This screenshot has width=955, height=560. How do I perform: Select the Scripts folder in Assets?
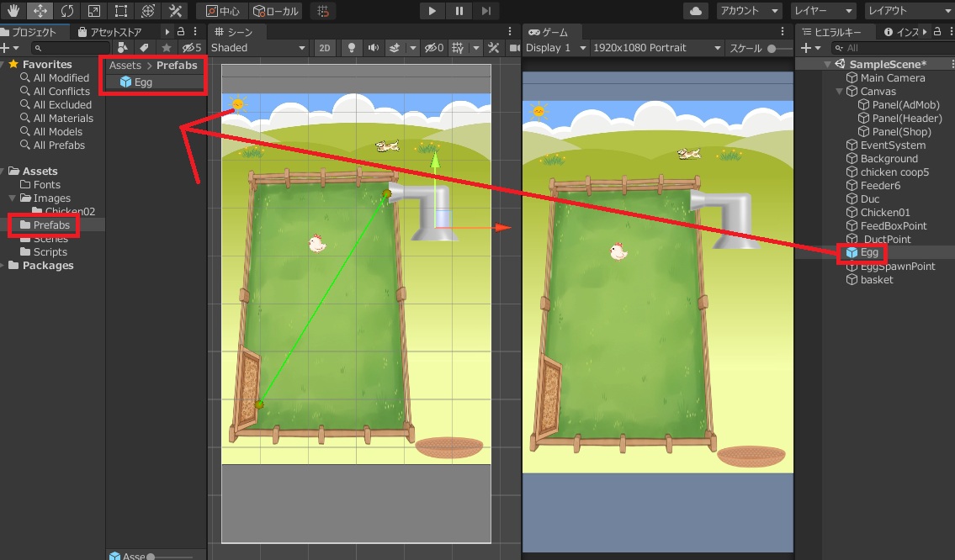click(50, 252)
